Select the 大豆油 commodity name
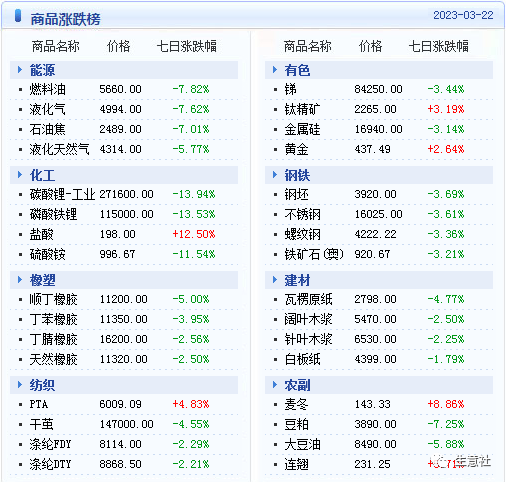 [x=302, y=444]
